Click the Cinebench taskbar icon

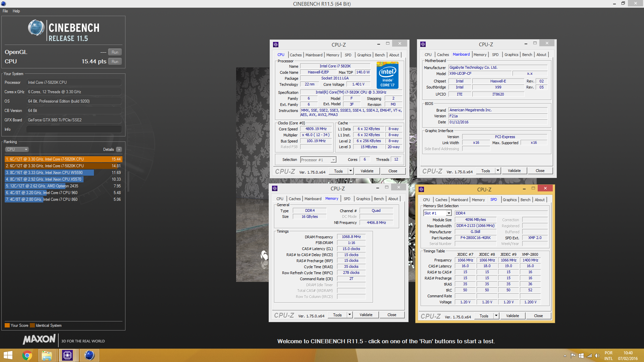point(89,355)
